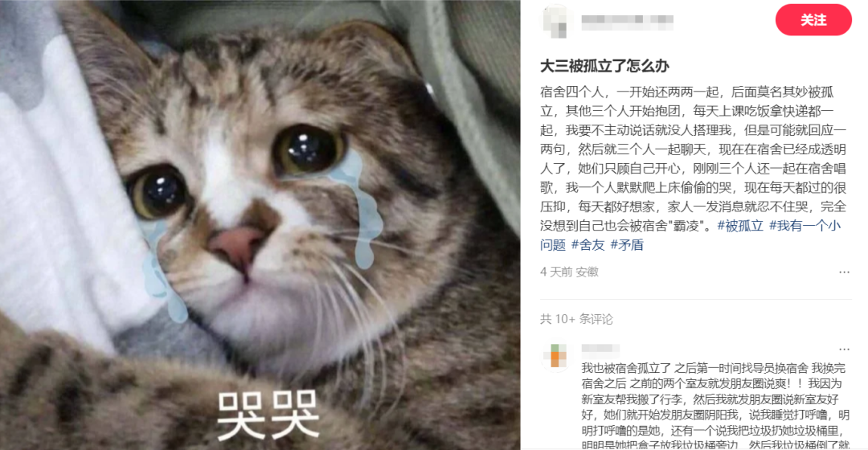Click the 4 天前 安徽 timestamp
This screenshot has height=450, width=868.
tap(569, 272)
